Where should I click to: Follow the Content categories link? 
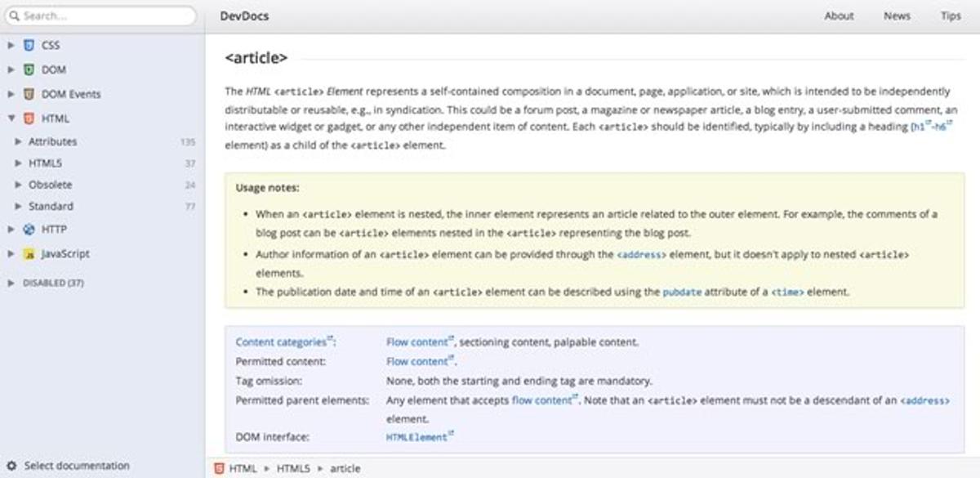click(281, 342)
